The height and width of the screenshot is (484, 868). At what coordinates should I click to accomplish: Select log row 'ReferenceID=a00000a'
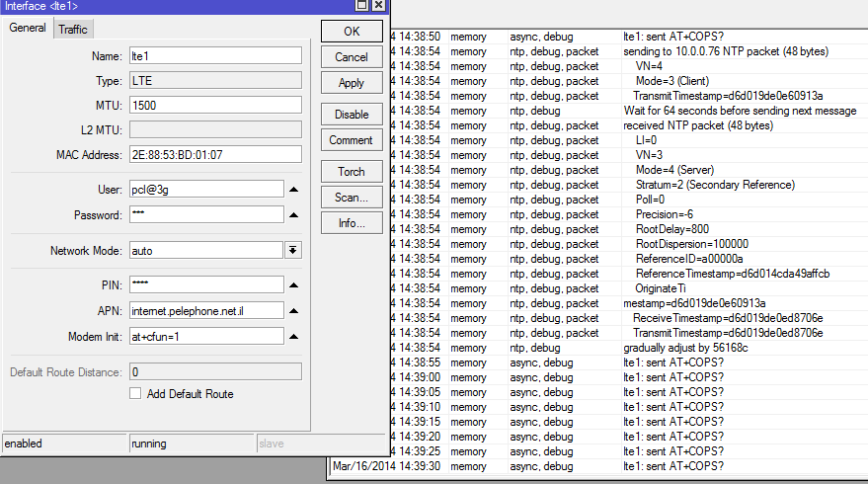(628, 259)
